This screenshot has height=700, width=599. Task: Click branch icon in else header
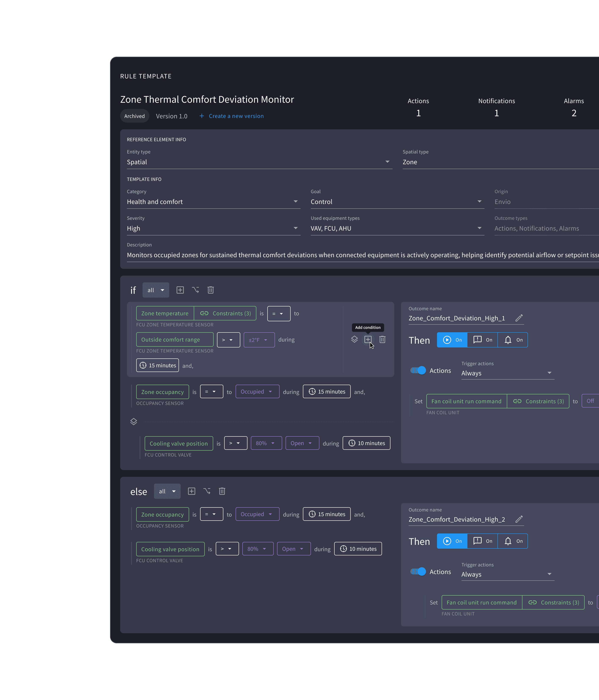(207, 491)
